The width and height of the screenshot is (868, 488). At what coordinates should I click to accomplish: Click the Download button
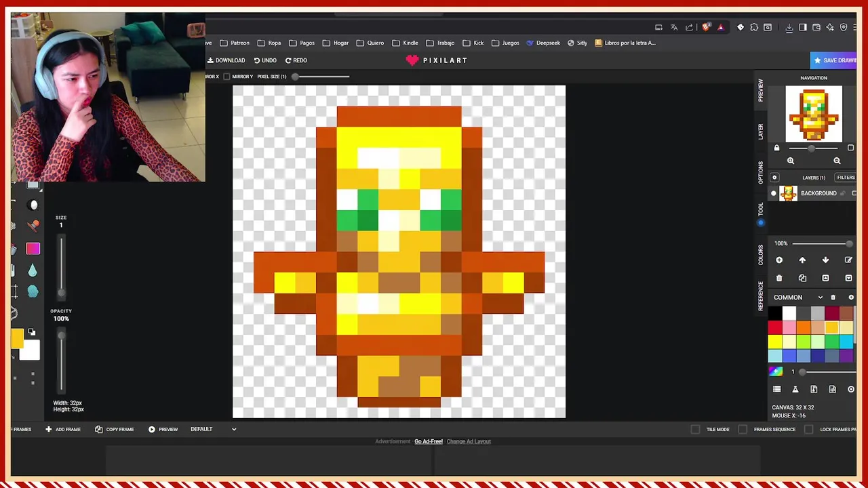tap(226, 60)
